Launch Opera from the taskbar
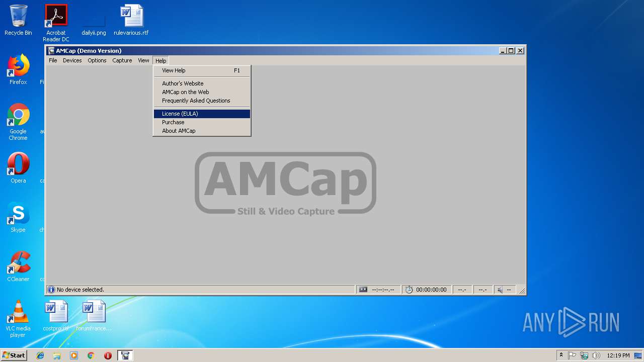 pyautogui.click(x=108, y=355)
